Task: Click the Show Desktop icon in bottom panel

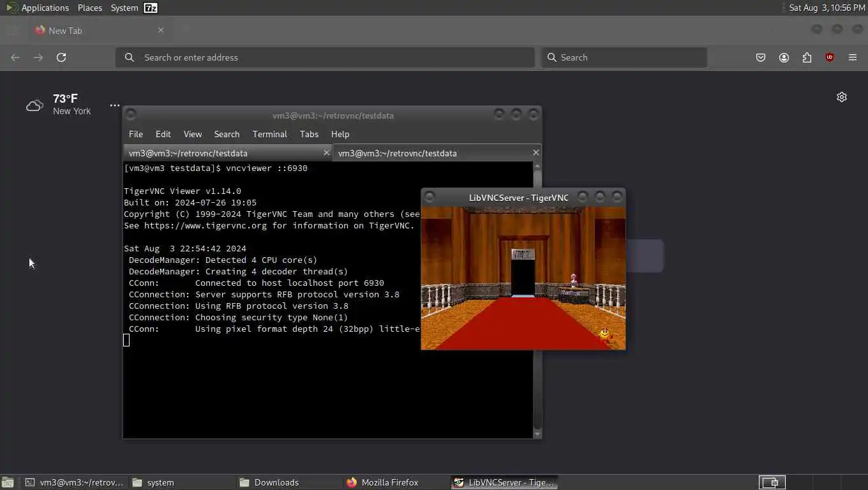Action: 8,483
